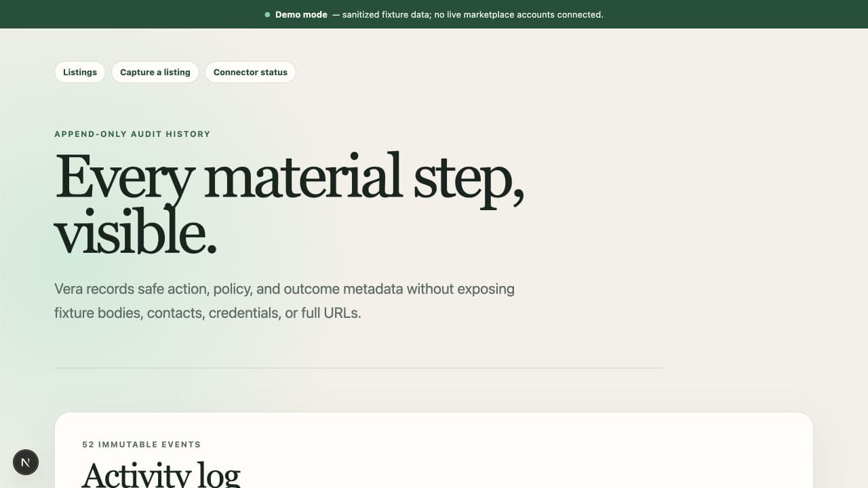Go to the Listings page
This screenshot has height=488, width=868.
point(80,73)
